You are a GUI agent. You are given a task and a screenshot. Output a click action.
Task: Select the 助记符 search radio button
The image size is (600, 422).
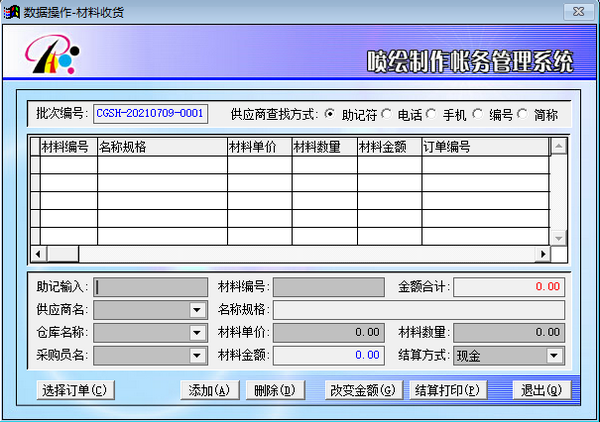click(330, 114)
